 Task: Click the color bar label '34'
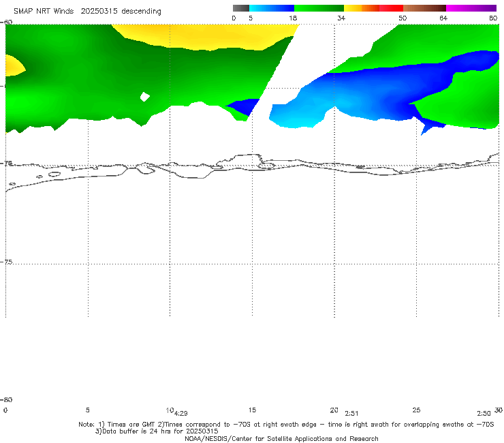341,18
